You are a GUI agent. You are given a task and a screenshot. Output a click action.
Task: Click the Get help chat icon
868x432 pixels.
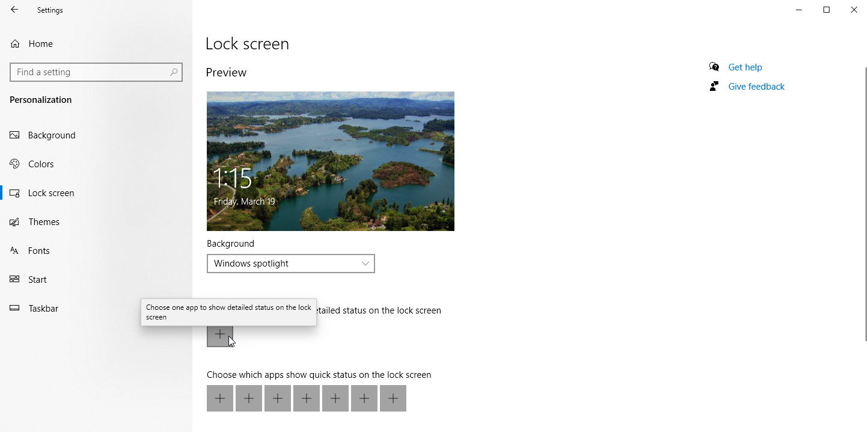714,67
